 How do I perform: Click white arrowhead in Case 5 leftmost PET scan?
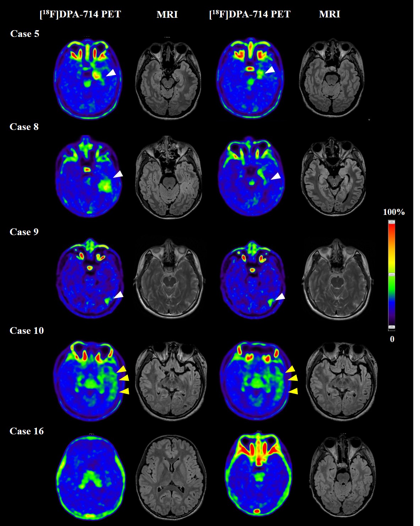pyautogui.click(x=111, y=72)
